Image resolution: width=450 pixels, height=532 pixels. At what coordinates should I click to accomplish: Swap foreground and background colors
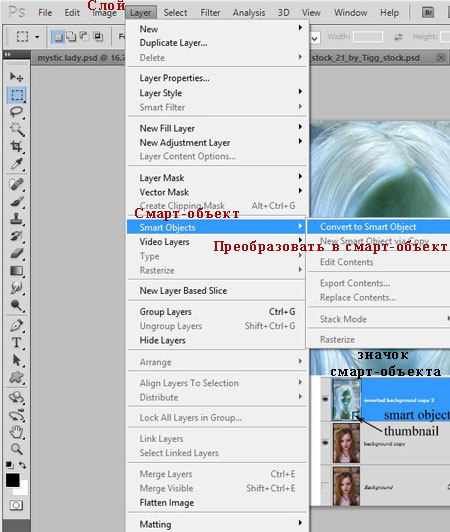tap(22, 464)
